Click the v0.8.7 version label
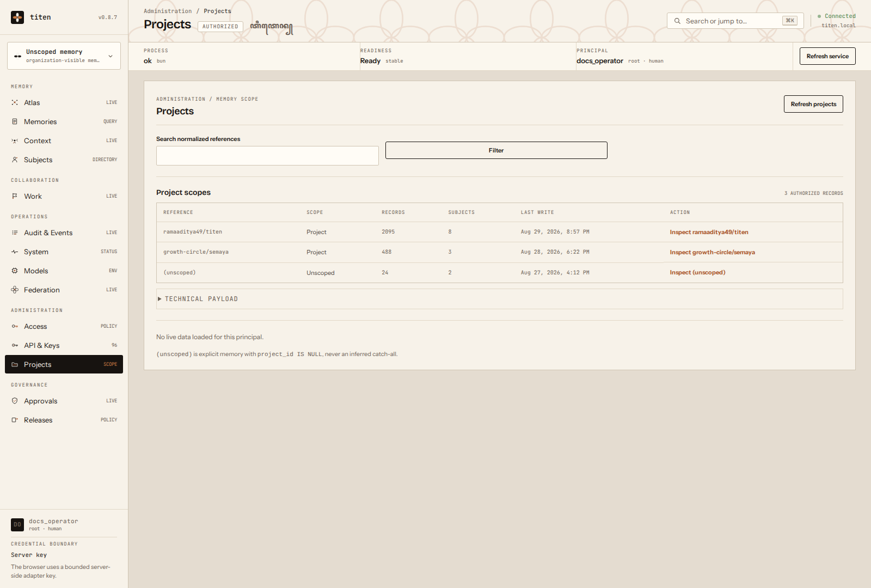The height and width of the screenshot is (588, 871). (108, 17)
